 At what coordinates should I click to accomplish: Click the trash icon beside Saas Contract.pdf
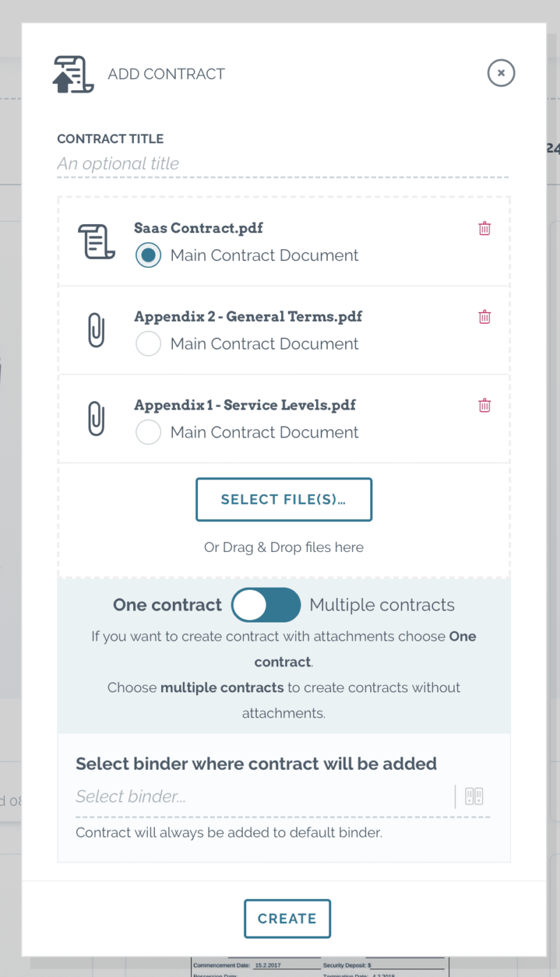click(x=485, y=228)
